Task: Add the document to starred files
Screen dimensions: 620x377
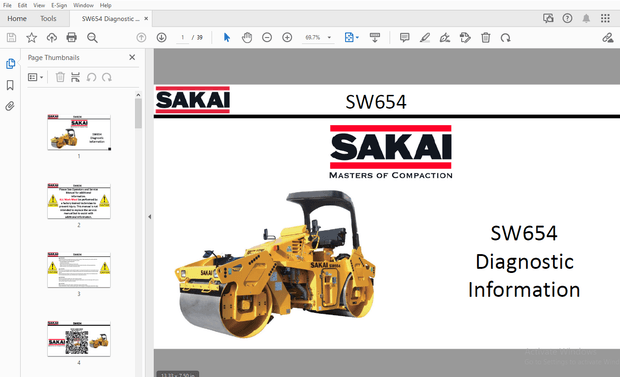Action: coord(31,38)
